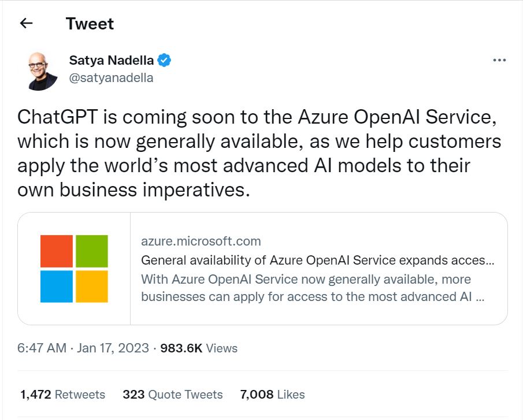The image size is (523, 420).
Task: View the 323 Quote Tweets list
Action: click(x=172, y=395)
